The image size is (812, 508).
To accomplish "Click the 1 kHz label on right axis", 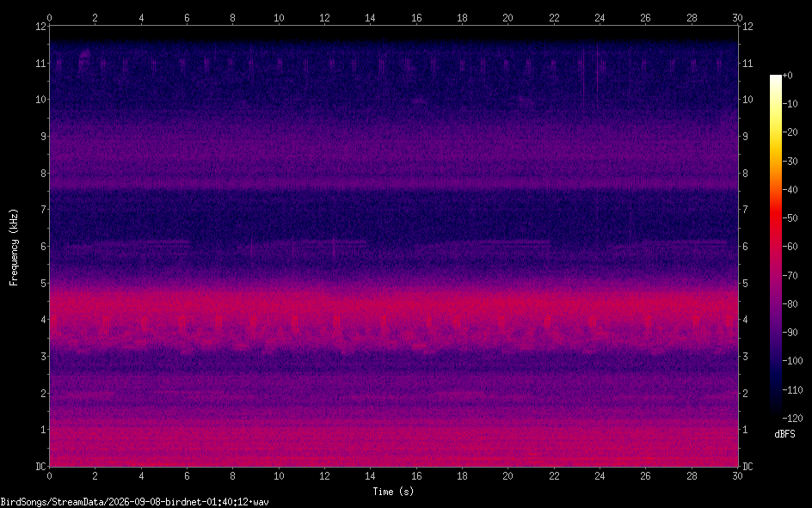I will point(745,430).
